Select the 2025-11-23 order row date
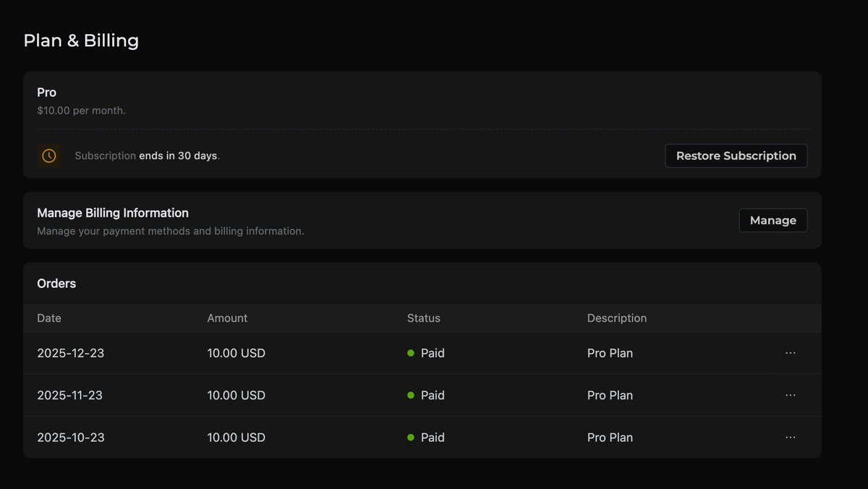The height and width of the screenshot is (489, 868). click(x=70, y=395)
